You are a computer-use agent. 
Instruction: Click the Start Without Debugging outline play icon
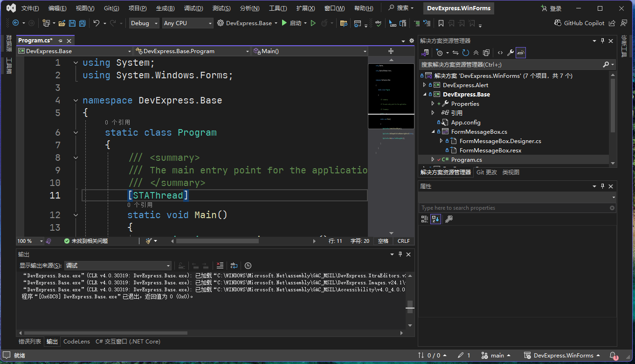(313, 23)
